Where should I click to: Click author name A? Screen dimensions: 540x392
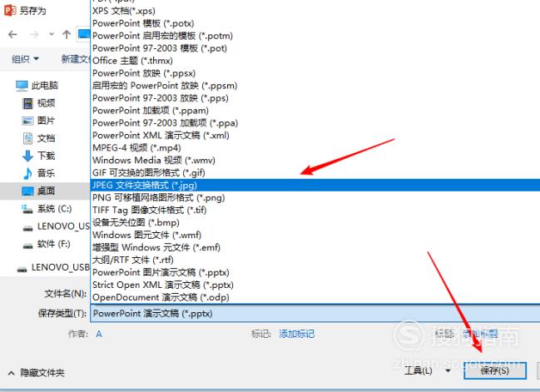(x=99, y=334)
